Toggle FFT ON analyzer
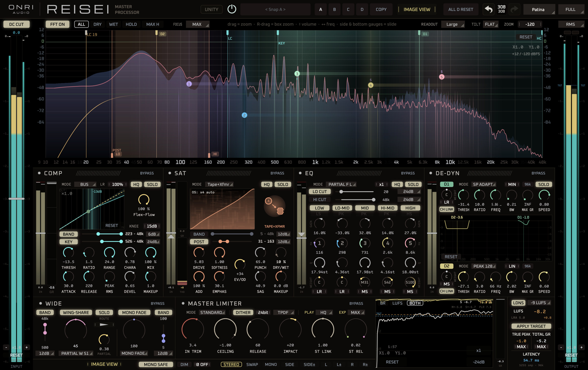This screenshot has height=370, width=588. click(57, 24)
